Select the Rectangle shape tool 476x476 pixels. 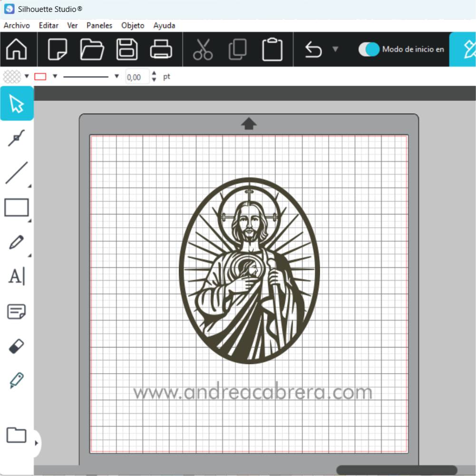point(17,208)
